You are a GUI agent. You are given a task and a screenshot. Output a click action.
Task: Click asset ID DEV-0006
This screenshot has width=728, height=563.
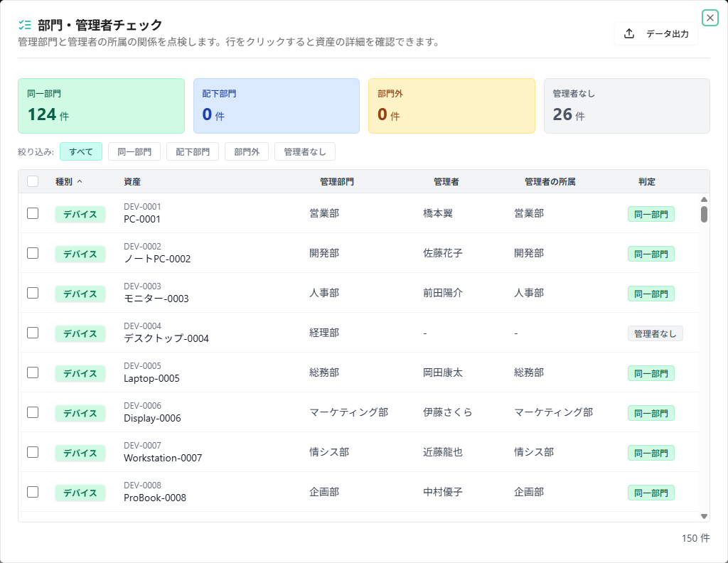click(142, 406)
